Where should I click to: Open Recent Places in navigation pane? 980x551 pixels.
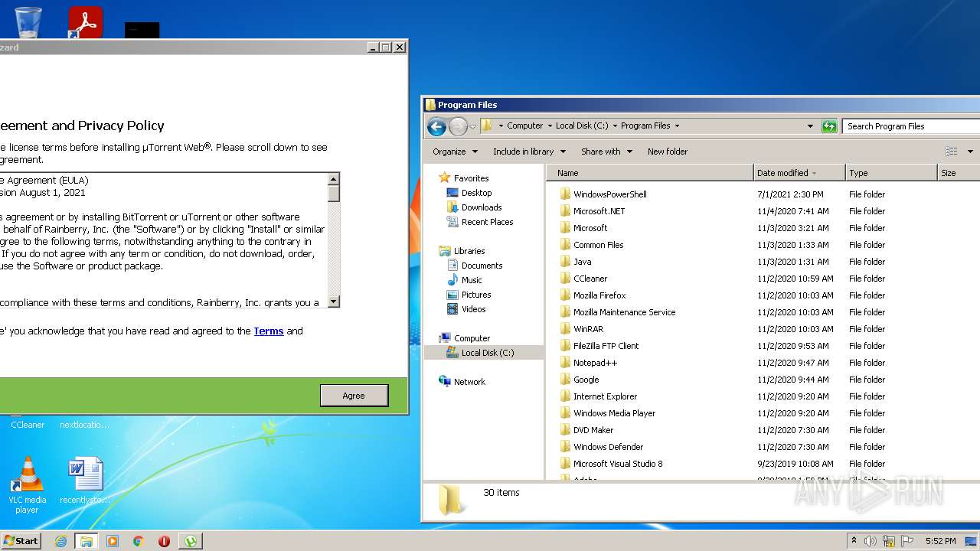tap(487, 222)
